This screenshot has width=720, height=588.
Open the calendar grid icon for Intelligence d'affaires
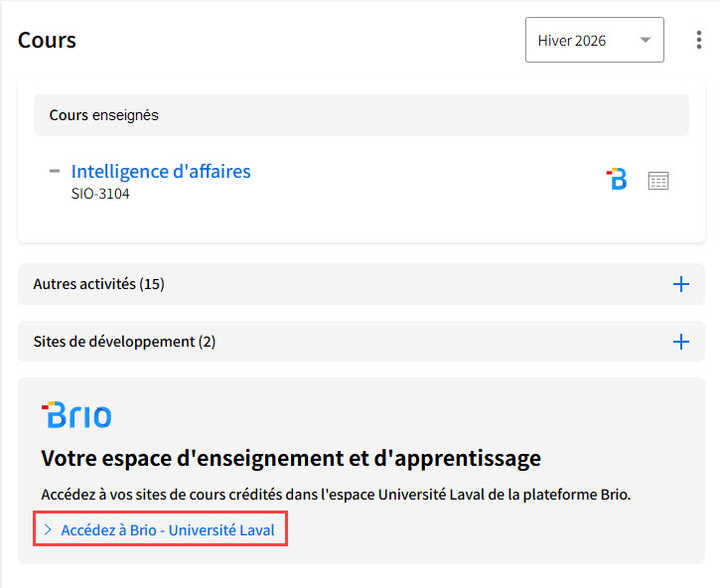658,181
